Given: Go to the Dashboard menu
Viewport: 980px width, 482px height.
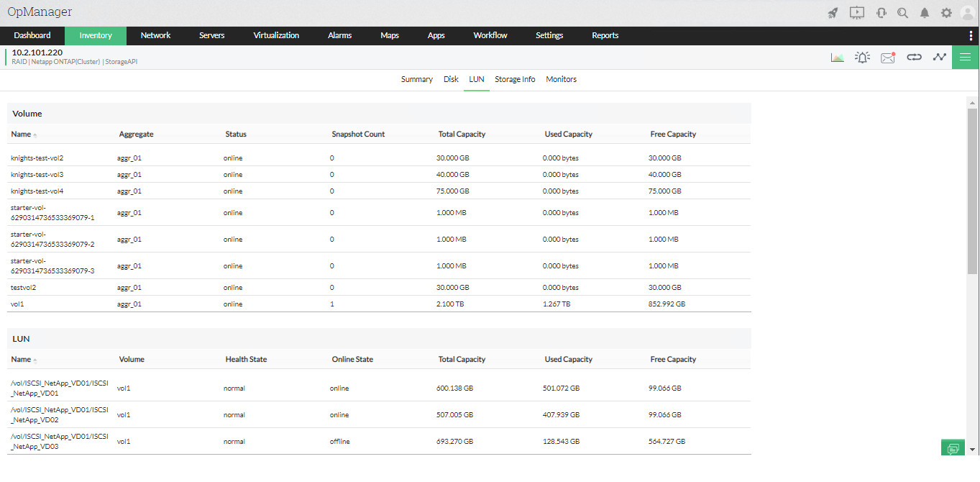Looking at the screenshot, I should (x=32, y=35).
